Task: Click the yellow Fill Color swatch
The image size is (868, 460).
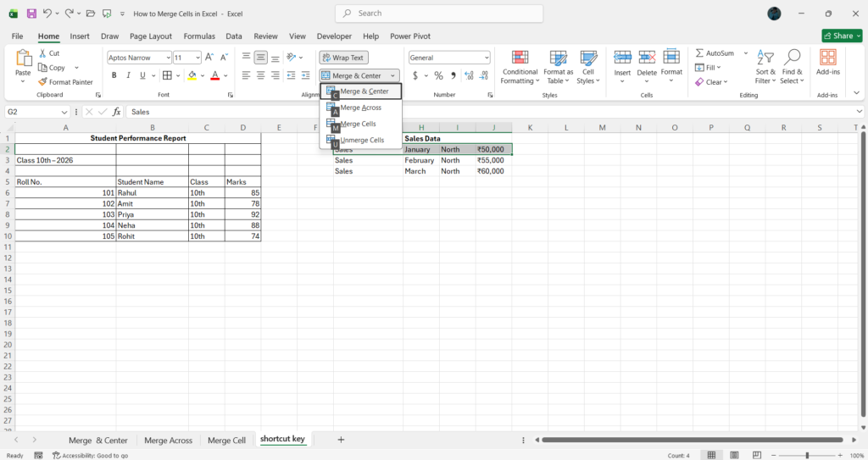Action: [192, 75]
